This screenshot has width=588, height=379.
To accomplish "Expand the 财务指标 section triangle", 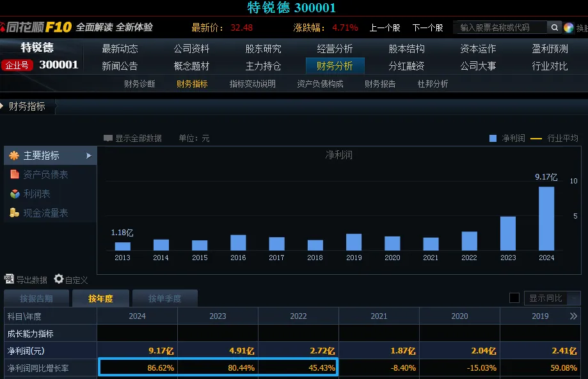I will [x=2, y=106].
